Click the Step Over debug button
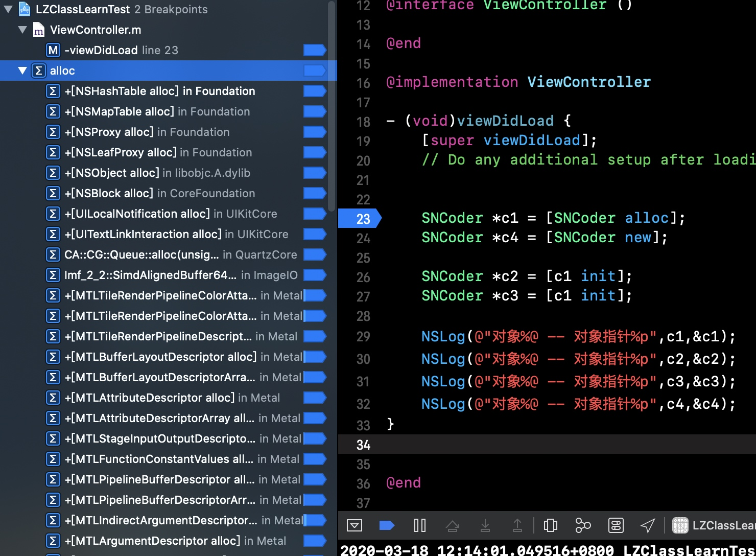Screen dimensions: 756x556 click(453, 525)
